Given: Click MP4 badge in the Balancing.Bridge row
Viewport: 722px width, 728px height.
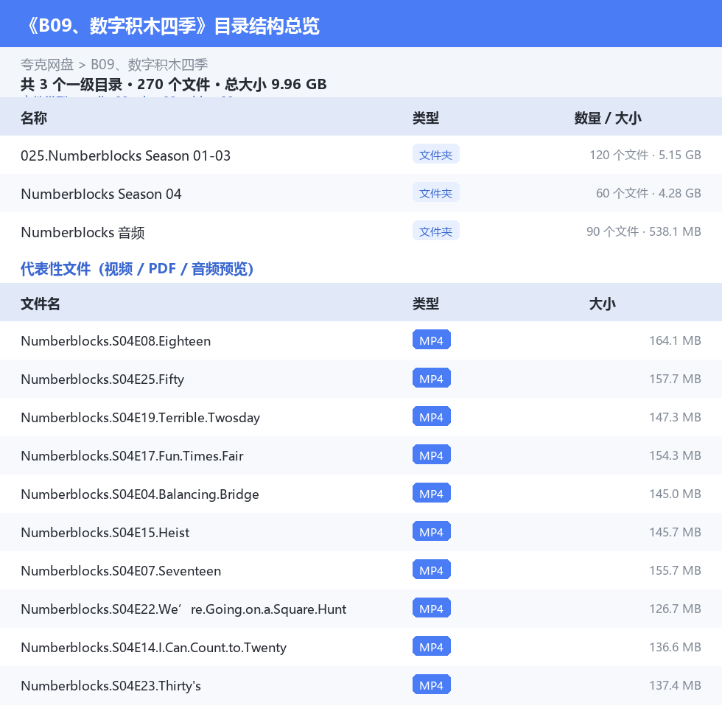Looking at the screenshot, I should pyautogui.click(x=431, y=493).
